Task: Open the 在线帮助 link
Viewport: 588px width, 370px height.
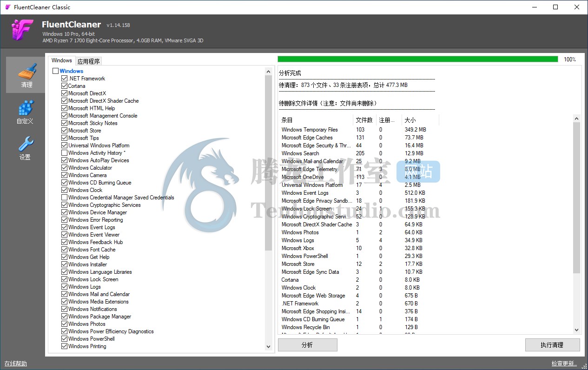Action: click(x=15, y=363)
